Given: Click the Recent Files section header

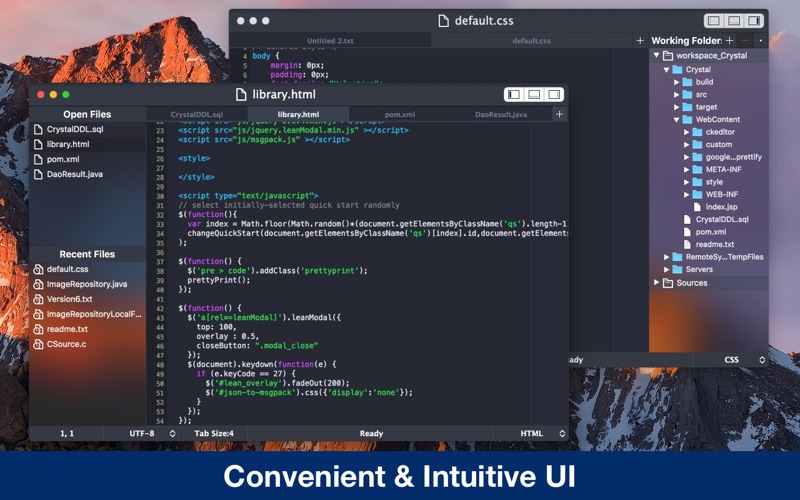Looking at the screenshot, I should [87, 254].
